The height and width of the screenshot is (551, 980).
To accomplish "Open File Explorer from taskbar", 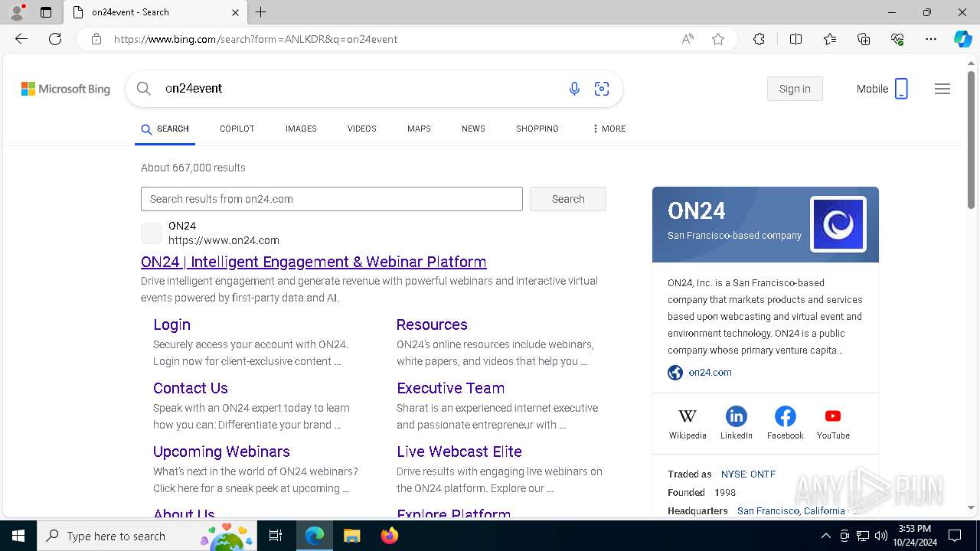I will point(351,536).
